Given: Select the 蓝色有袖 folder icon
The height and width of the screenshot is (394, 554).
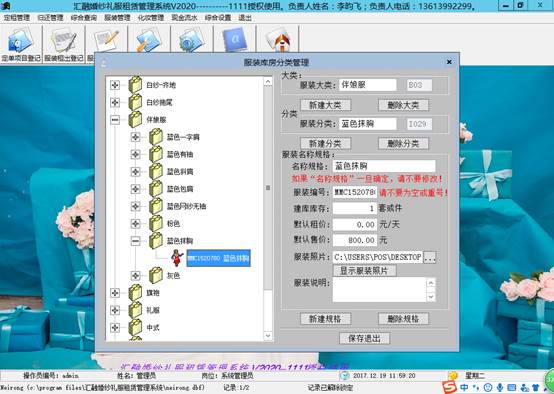Looking at the screenshot, I should tap(155, 154).
